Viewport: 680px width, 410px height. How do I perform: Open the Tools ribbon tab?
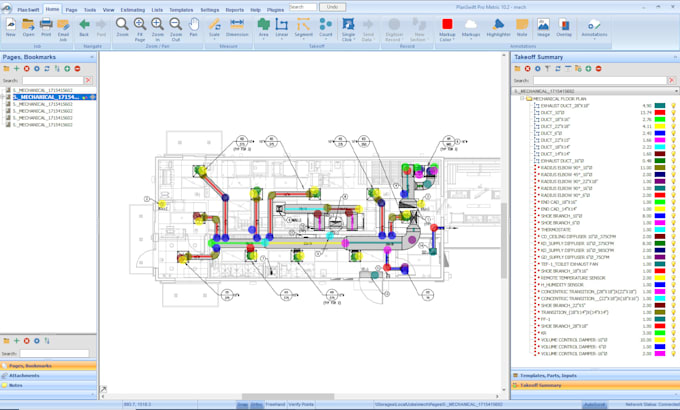(x=90, y=10)
